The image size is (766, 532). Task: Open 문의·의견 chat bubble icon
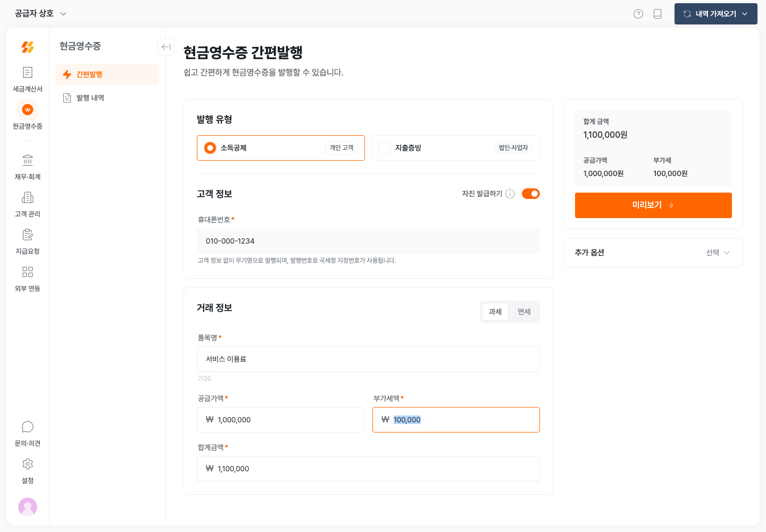click(28, 427)
